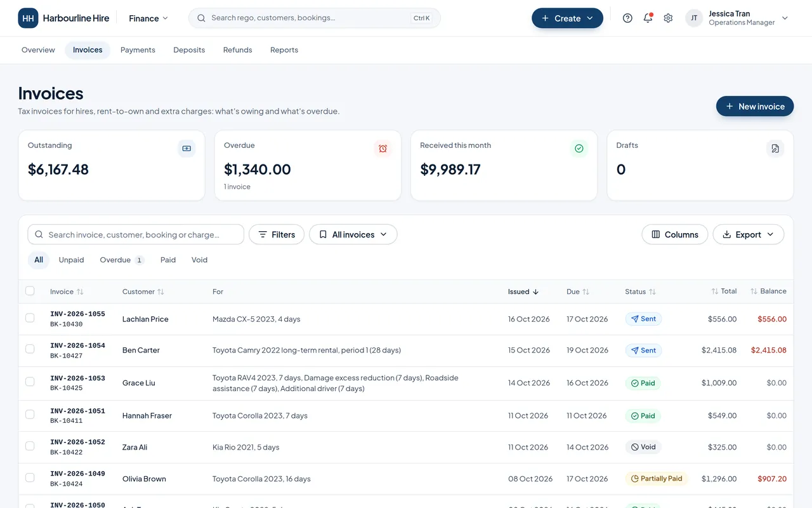The width and height of the screenshot is (812, 508).
Task: Open the Jessica Tran account menu chevron
Action: tap(785, 18)
